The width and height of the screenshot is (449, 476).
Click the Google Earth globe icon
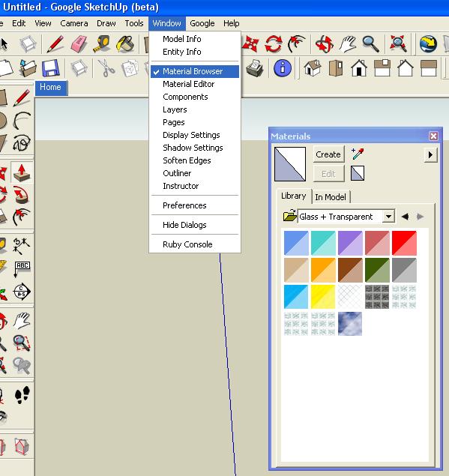[428, 43]
